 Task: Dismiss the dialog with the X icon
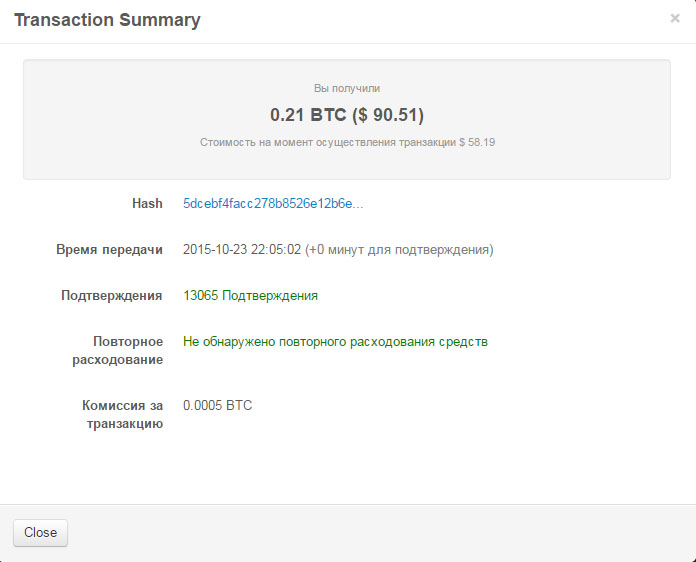[x=675, y=18]
